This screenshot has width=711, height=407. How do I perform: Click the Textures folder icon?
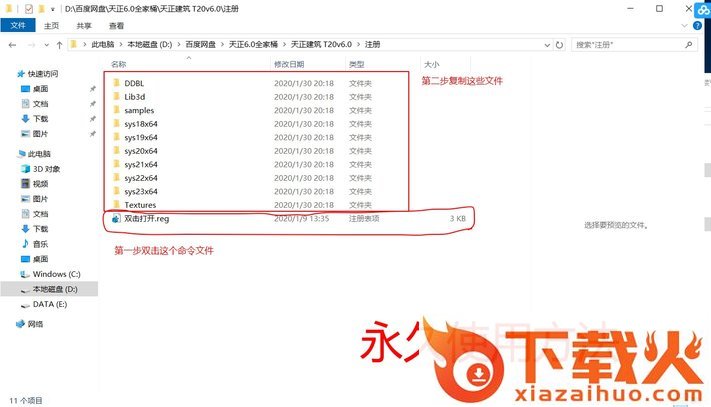[116, 204]
